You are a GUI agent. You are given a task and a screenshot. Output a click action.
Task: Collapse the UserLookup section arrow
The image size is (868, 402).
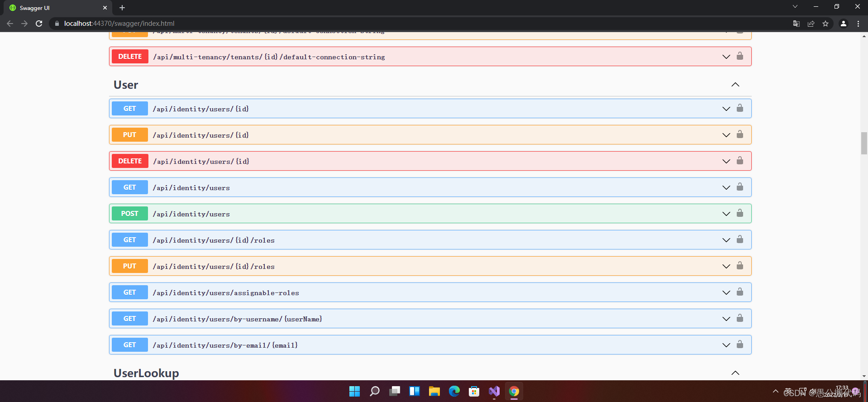click(x=735, y=373)
